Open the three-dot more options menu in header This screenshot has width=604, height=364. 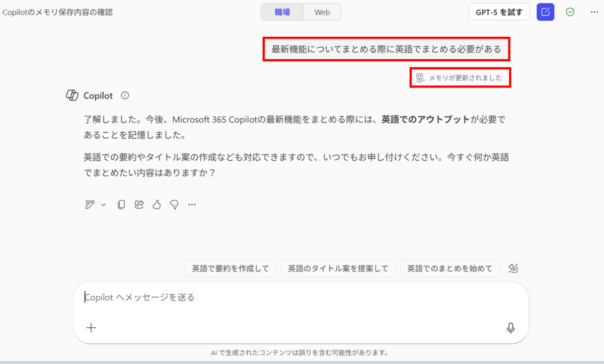pyautogui.click(x=594, y=12)
